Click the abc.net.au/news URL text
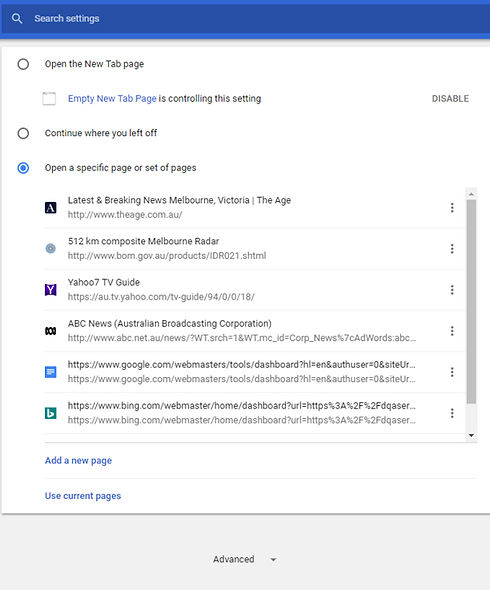 (242, 338)
